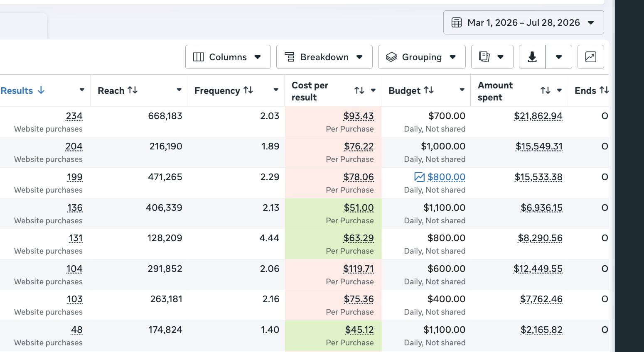Click the download export icon

(532, 57)
